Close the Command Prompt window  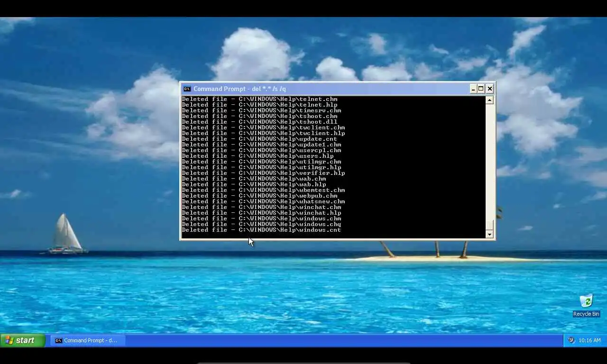pos(490,89)
